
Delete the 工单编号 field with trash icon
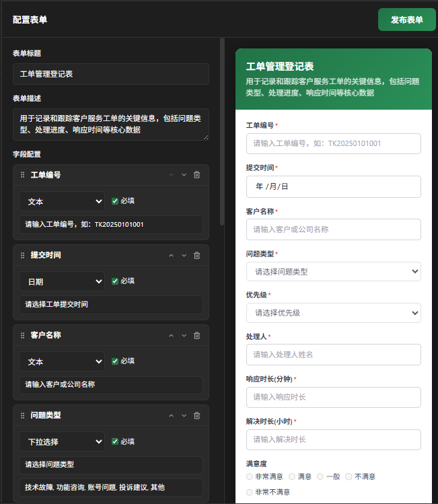pos(197,174)
